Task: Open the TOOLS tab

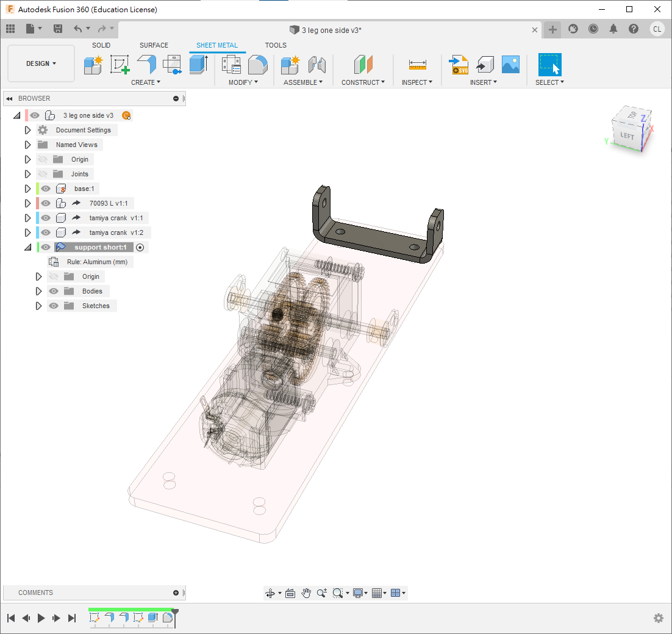Action: (x=276, y=45)
